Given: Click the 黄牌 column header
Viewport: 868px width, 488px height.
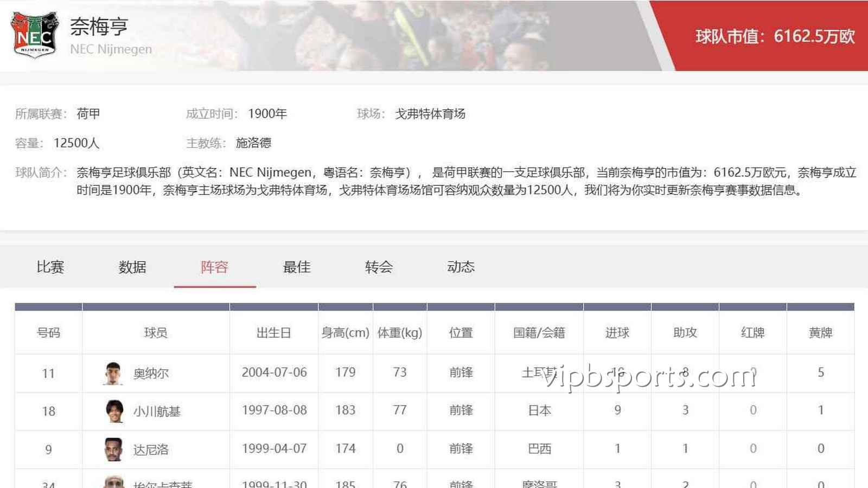Looking at the screenshot, I should 820,332.
